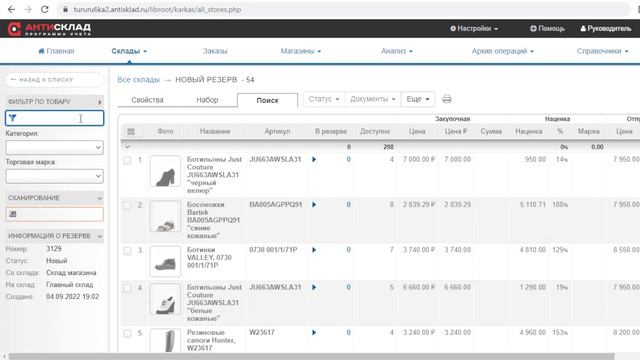Open the Справочники menu
Image resolution: width=640 pixels, height=360 pixels.
[602, 51]
